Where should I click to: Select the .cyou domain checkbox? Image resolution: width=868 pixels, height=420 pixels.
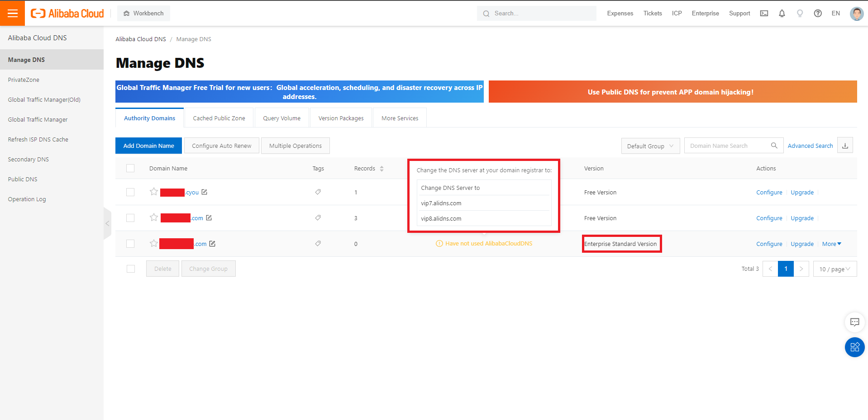click(130, 192)
